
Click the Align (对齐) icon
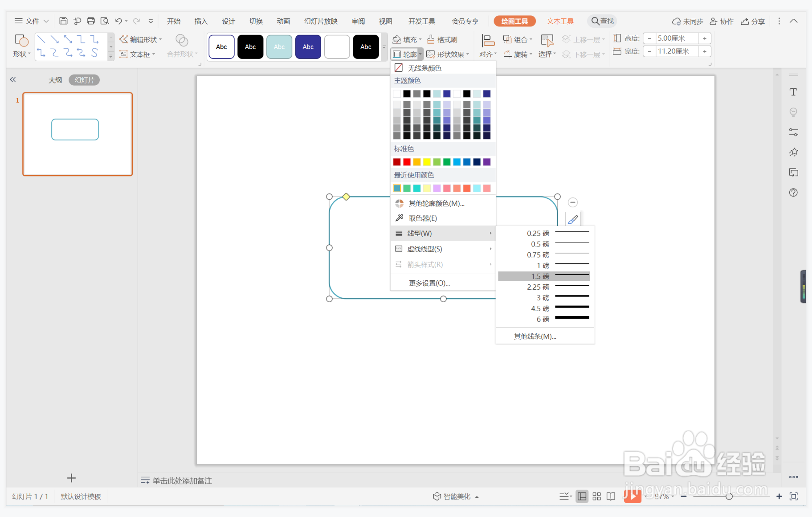click(488, 41)
